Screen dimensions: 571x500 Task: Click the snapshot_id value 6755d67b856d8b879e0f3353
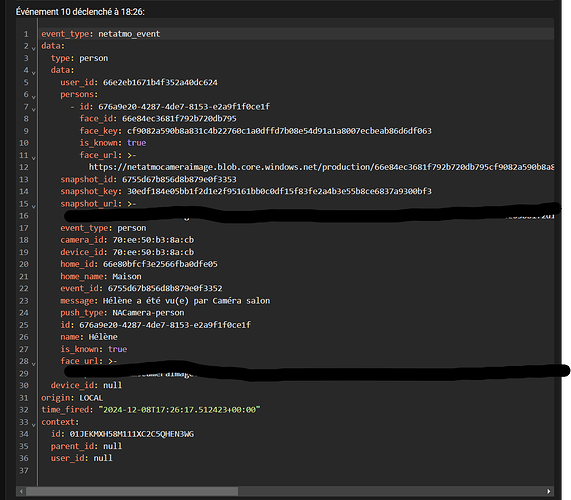pos(179,179)
